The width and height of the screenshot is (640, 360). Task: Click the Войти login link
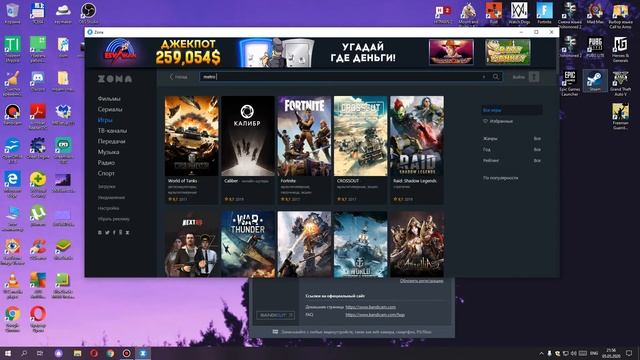pyautogui.click(x=519, y=77)
